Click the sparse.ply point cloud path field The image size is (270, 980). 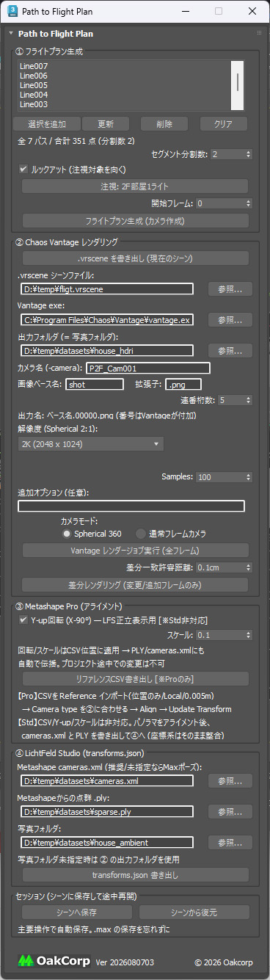coord(106,812)
